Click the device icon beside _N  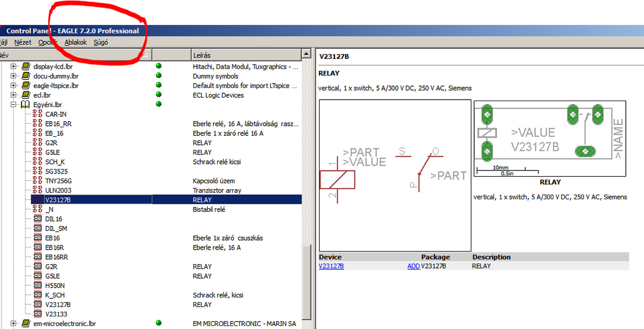[38, 209]
